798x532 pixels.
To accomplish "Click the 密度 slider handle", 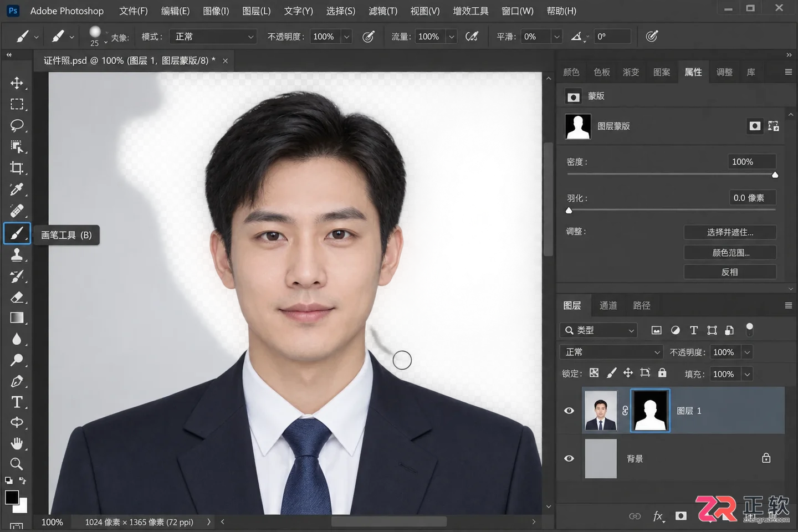I will (x=775, y=175).
